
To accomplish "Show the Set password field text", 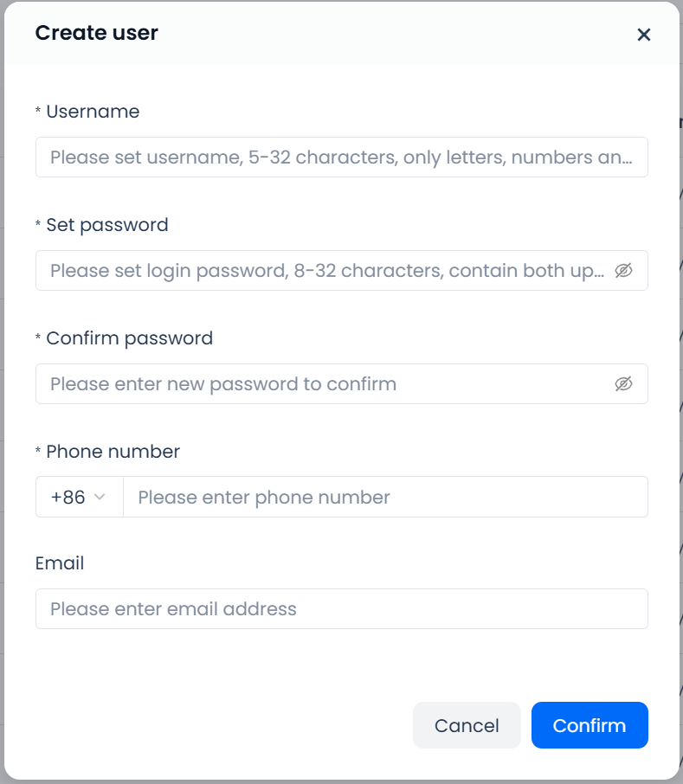I will pos(623,271).
